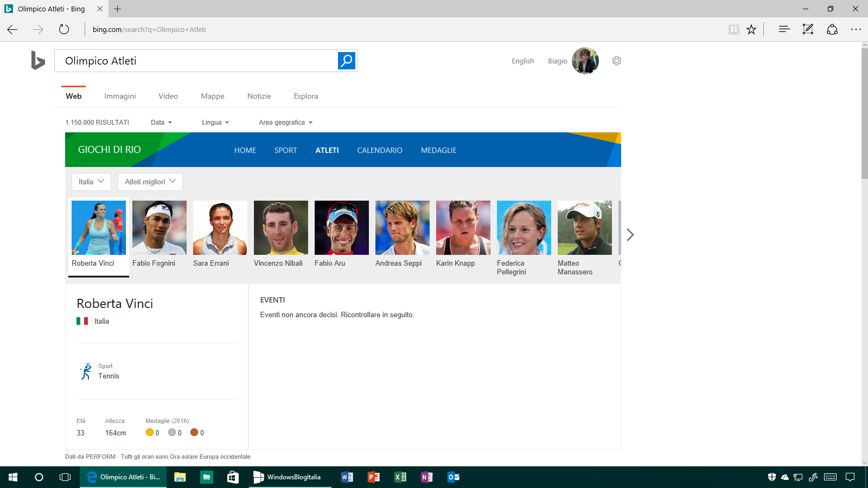Select Federica Pellegrini athlete photo
Screen dimensions: 868x488
[524, 228]
